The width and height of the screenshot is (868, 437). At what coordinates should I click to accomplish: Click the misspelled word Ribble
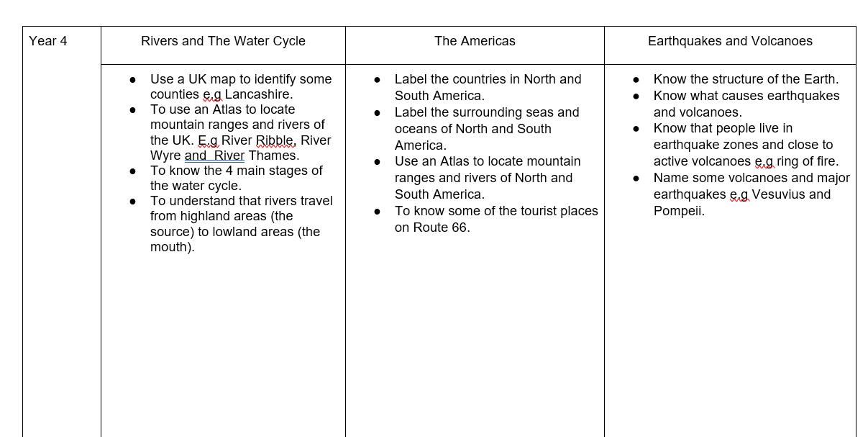[x=275, y=140]
